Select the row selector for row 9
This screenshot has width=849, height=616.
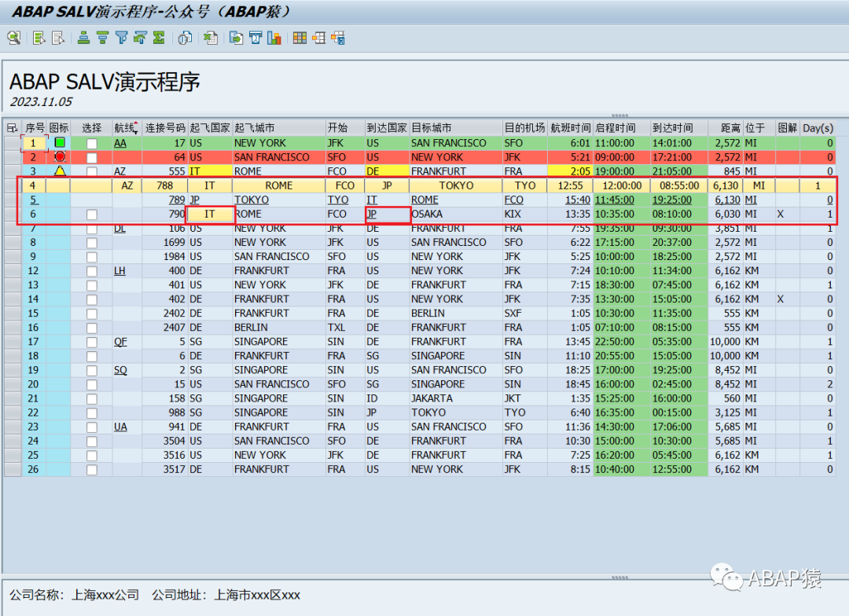[x=13, y=257]
